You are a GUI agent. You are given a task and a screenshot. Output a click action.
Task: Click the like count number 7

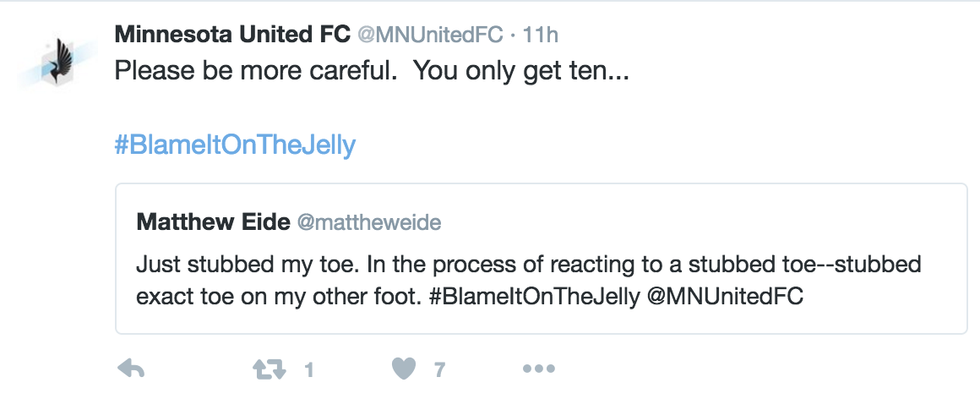pos(439,370)
